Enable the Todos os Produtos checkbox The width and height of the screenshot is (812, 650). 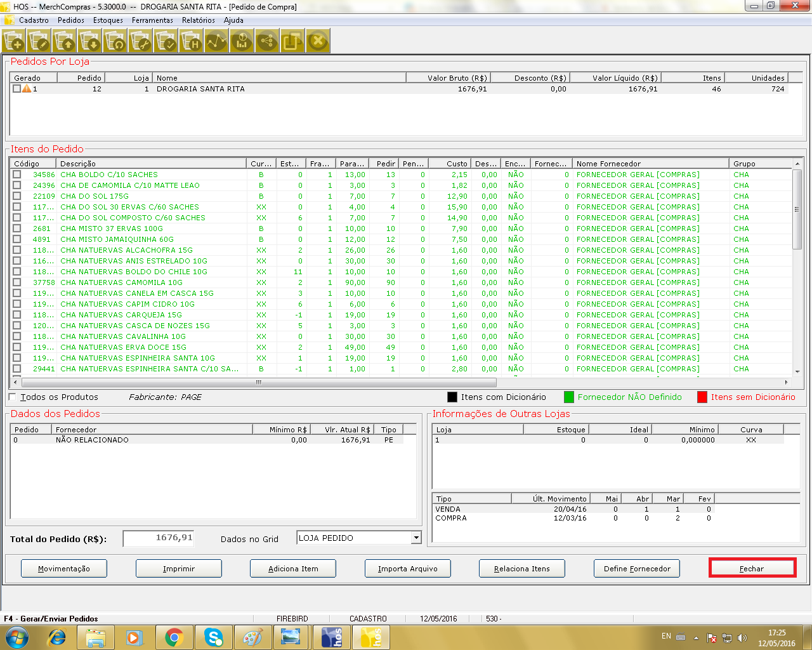pos(12,397)
